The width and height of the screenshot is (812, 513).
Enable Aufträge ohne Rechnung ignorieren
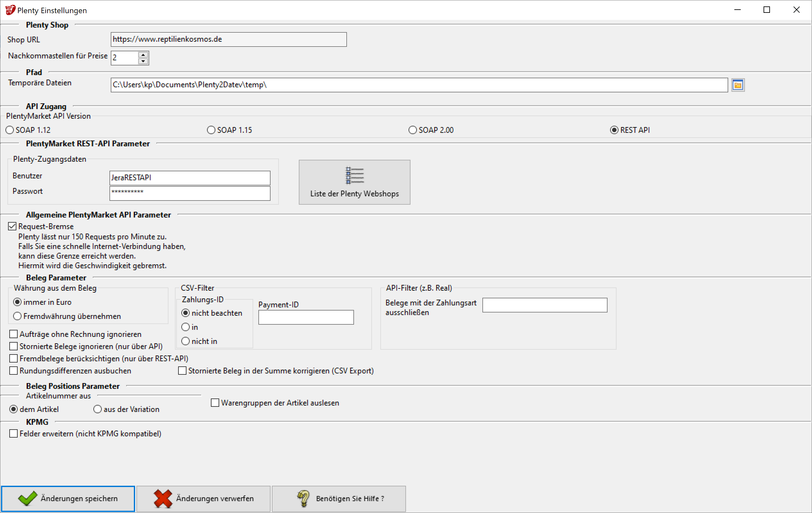point(13,334)
